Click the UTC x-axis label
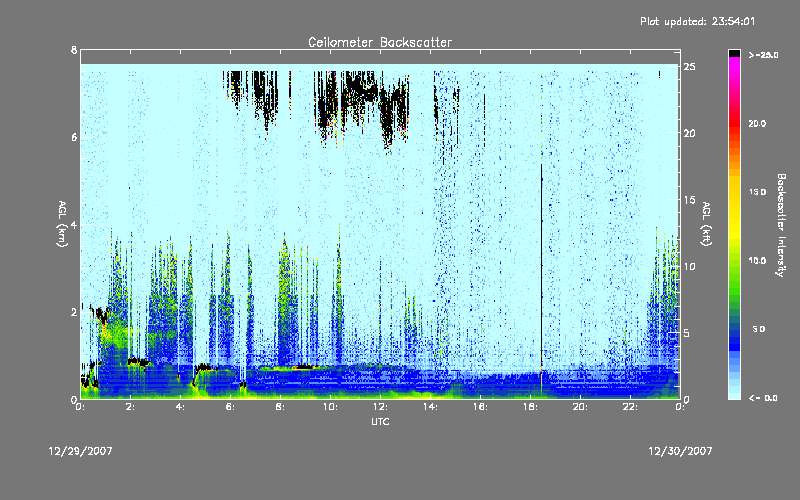Screen dimensions: 800x500 pyautogui.click(x=380, y=421)
